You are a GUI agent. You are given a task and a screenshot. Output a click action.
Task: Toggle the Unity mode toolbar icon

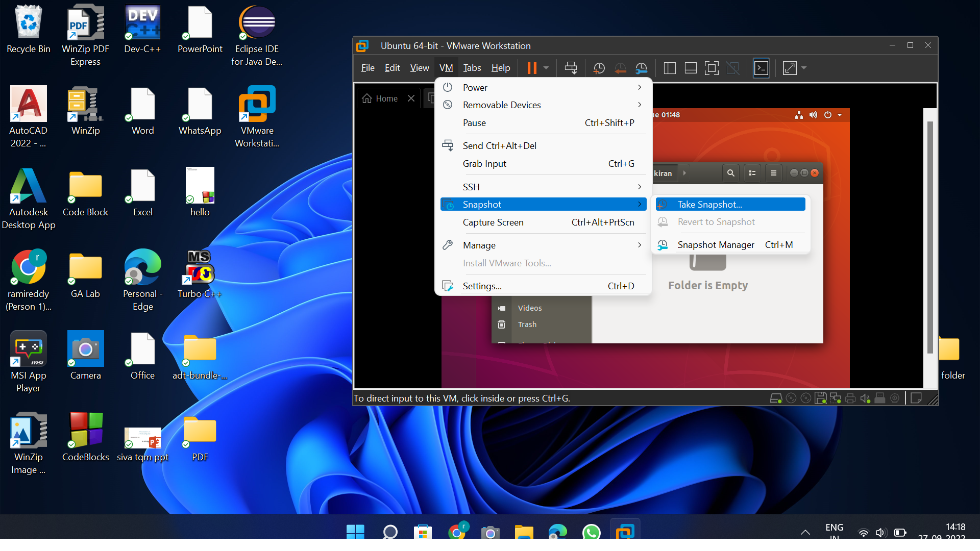pos(732,68)
